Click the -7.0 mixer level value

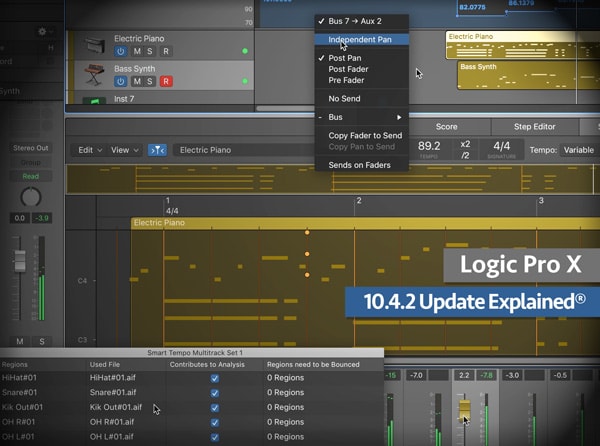tap(416, 375)
